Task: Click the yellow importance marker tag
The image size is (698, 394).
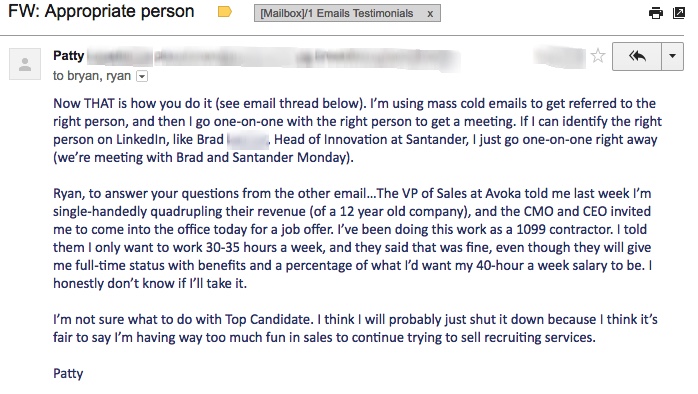Action: 225,12
